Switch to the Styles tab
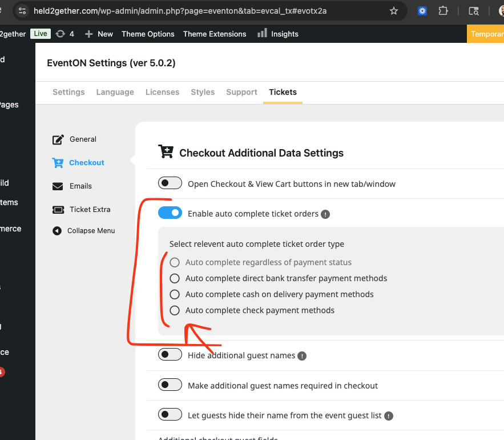This screenshot has width=504, height=440. 203,92
